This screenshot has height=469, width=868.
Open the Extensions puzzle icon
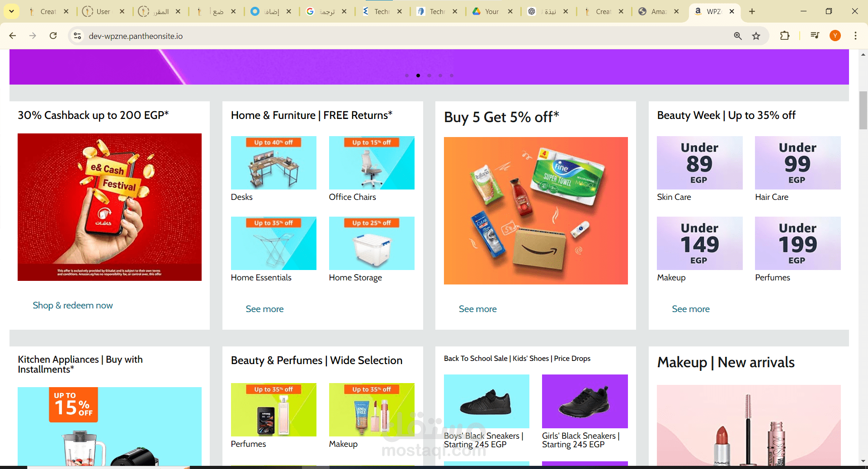point(785,36)
